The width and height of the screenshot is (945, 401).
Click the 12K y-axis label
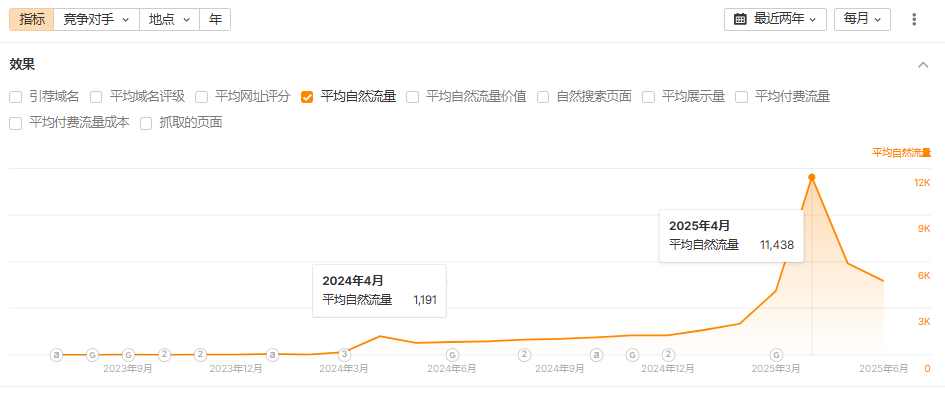click(x=922, y=182)
